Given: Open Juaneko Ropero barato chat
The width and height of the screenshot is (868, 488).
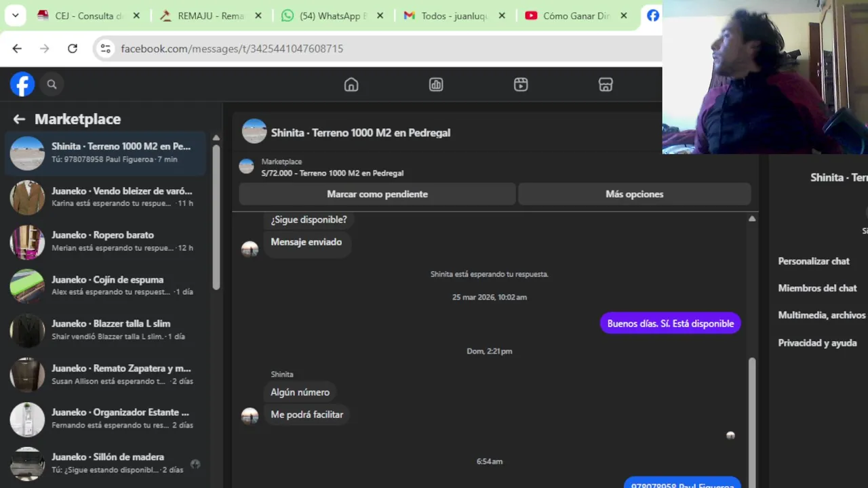Looking at the screenshot, I should point(106,241).
